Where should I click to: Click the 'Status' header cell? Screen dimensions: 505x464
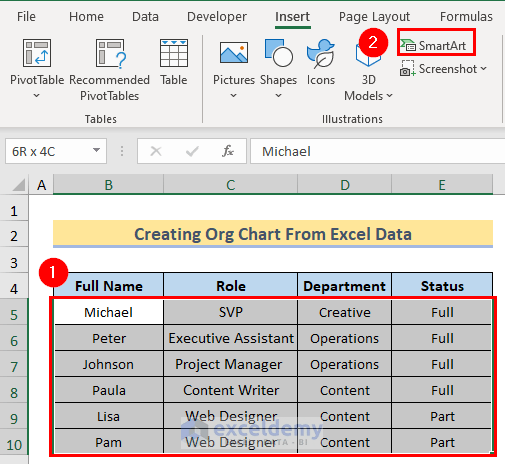[x=442, y=286]
